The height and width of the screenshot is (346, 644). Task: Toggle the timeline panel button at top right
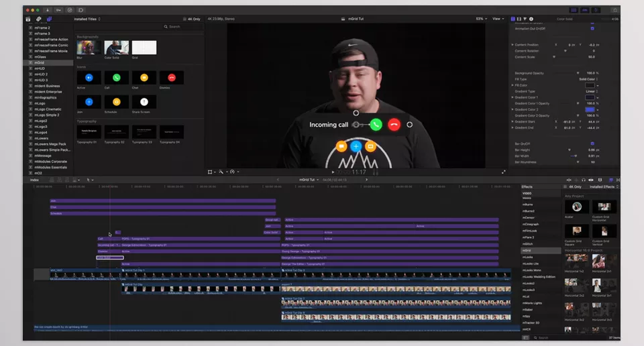[x=585, y=10]
